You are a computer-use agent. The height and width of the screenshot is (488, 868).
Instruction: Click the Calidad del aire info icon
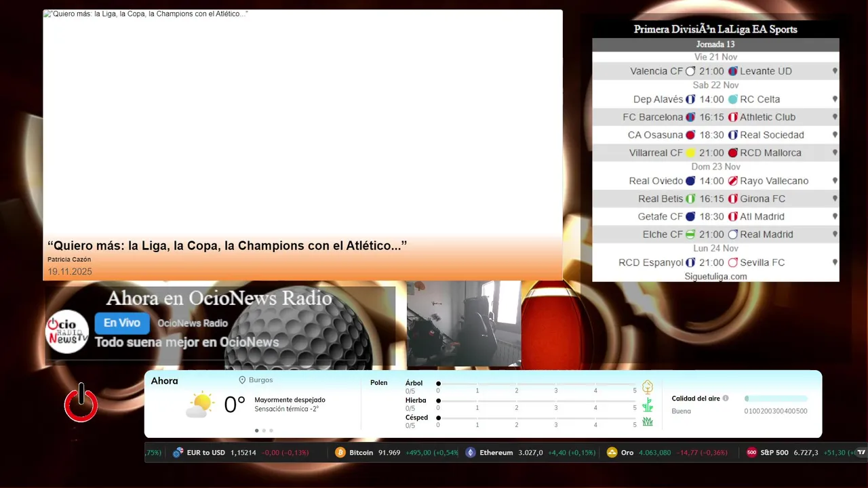[x=726, y=399]
